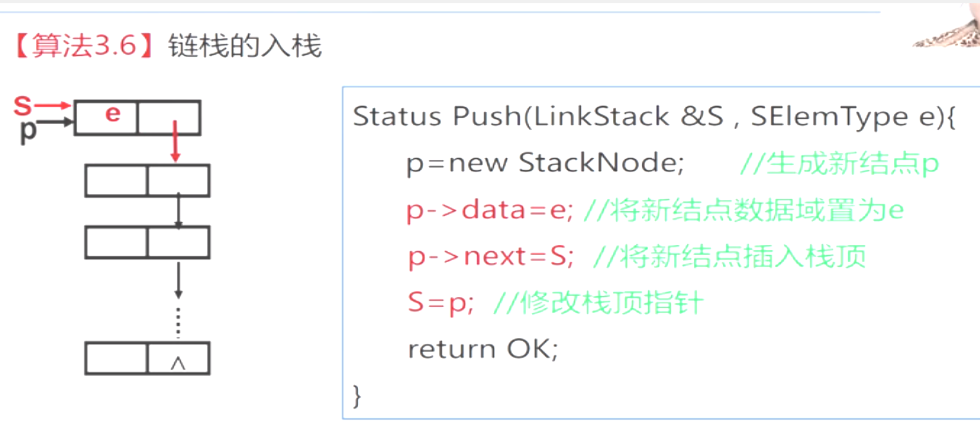Screen dimensions: 980x426
Task: Click the comment 生成新结点p
Action: [x=839, y=164]
